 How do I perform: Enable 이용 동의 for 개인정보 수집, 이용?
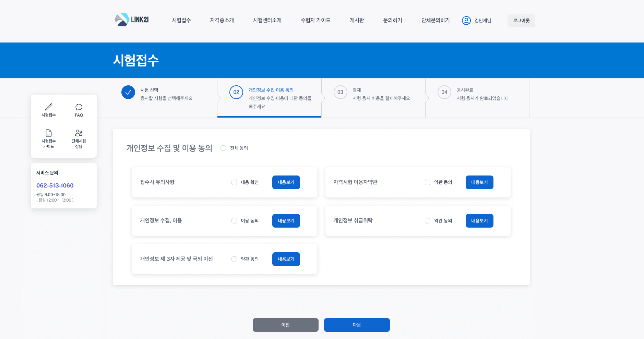(234, 221)
